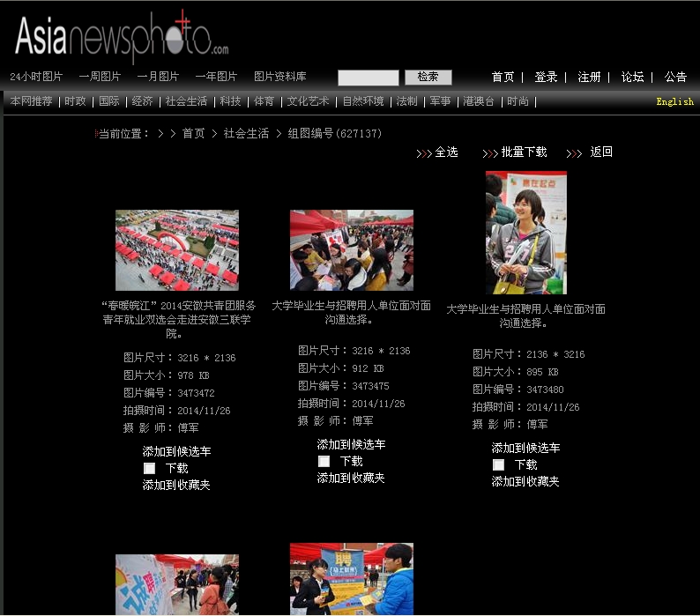Tick the download checkbox for photo 3473480
This screenshot has width=700, height=616.
point(499,465)
